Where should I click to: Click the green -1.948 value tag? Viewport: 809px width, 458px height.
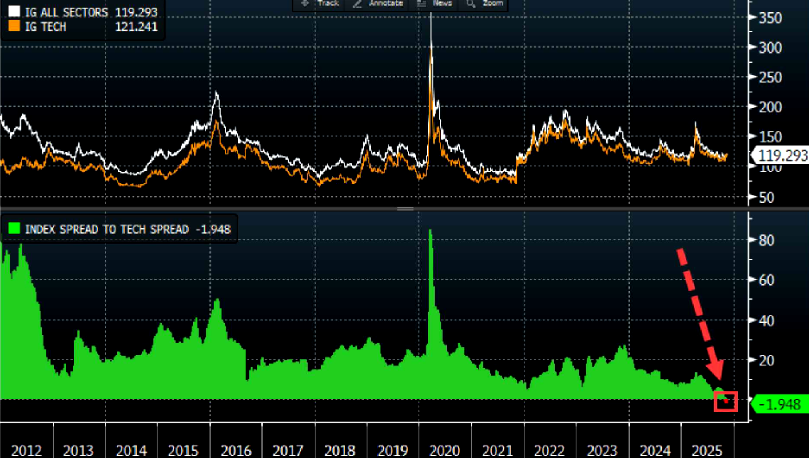(778, 403)
